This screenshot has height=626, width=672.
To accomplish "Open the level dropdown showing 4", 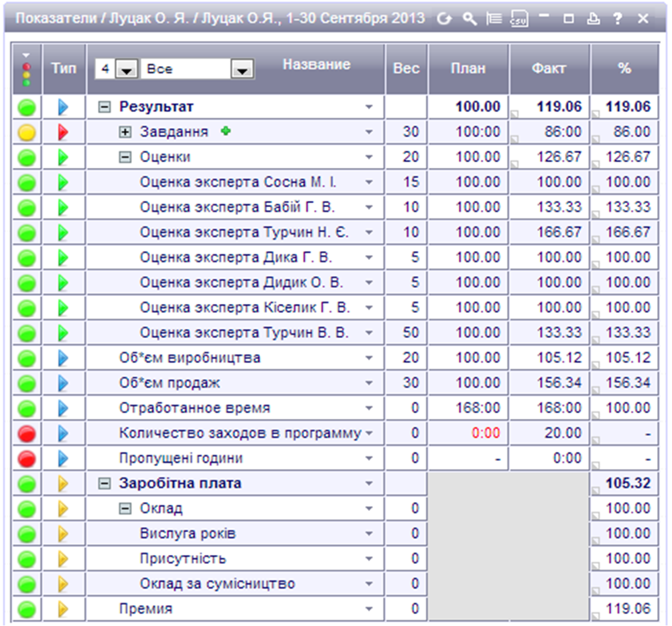I will pos(128,69).
